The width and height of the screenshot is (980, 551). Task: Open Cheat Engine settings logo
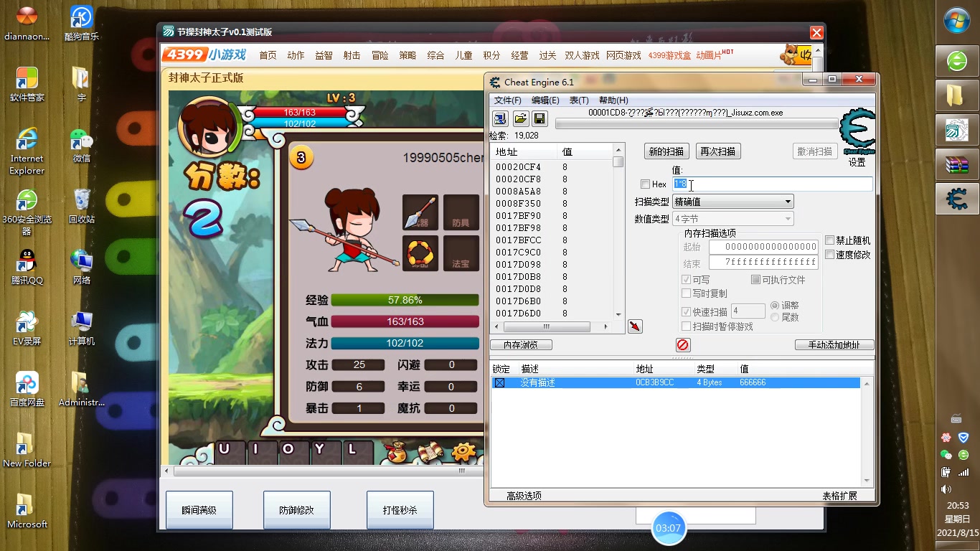pyautogui.click(x=857, y=132)
